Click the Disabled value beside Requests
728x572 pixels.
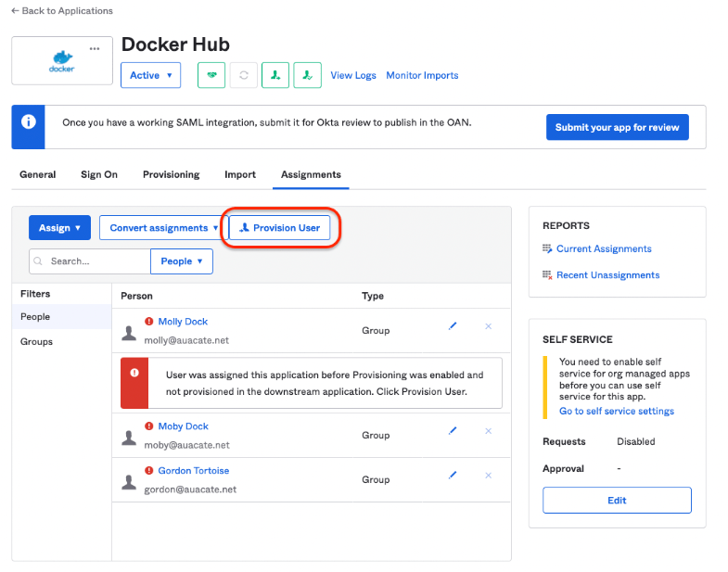click(x=635, y=441)
